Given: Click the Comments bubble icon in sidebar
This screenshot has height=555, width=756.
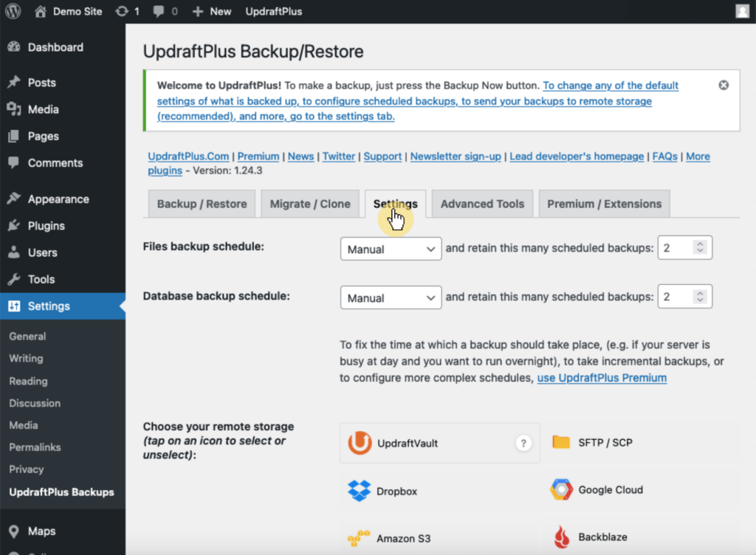Looking at the screenshot, I should [14, 163].
